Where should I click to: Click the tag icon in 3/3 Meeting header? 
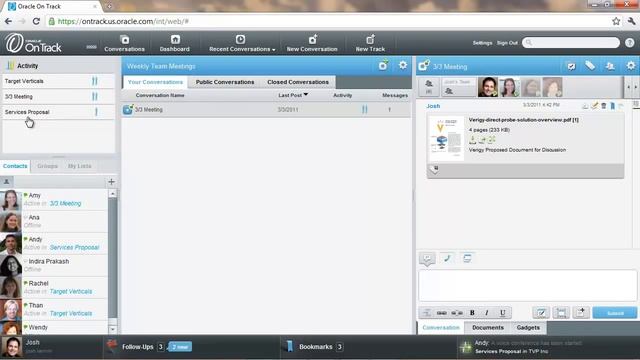[590, 66]
